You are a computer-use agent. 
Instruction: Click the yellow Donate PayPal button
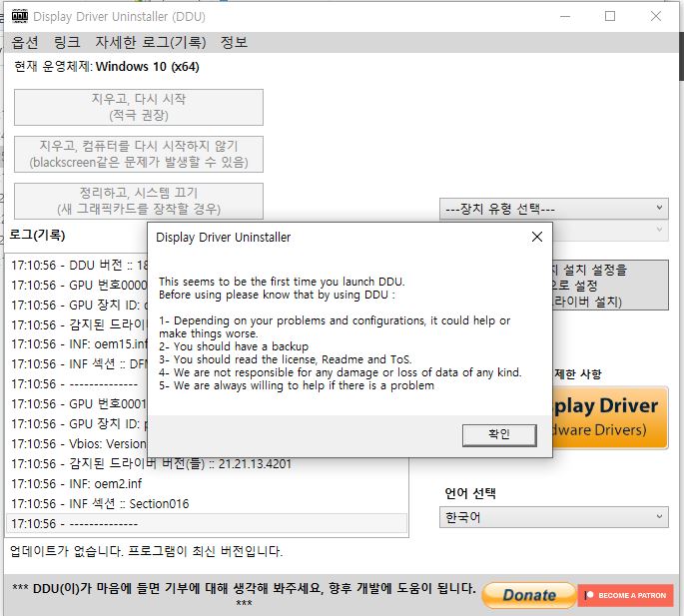pos(528,595)
